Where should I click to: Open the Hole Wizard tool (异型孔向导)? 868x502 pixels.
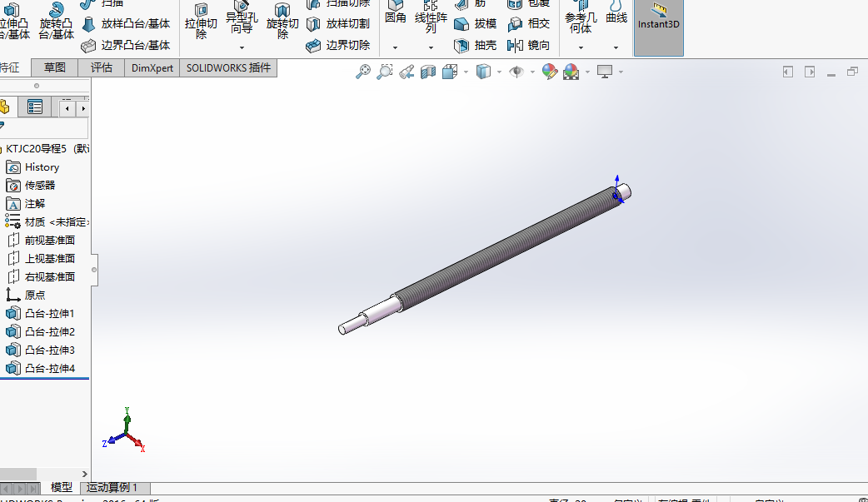242,17
